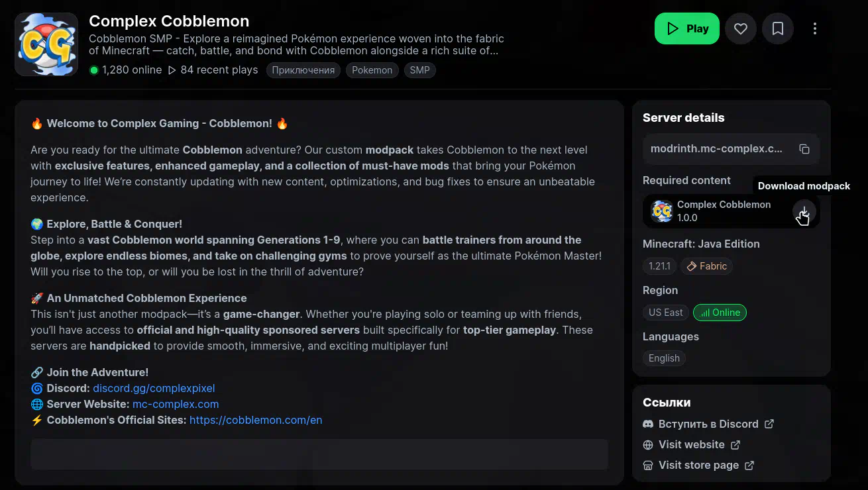Open the mc-complex.com website link
Screen dimensions: 868x490
[x=176, y=404]
